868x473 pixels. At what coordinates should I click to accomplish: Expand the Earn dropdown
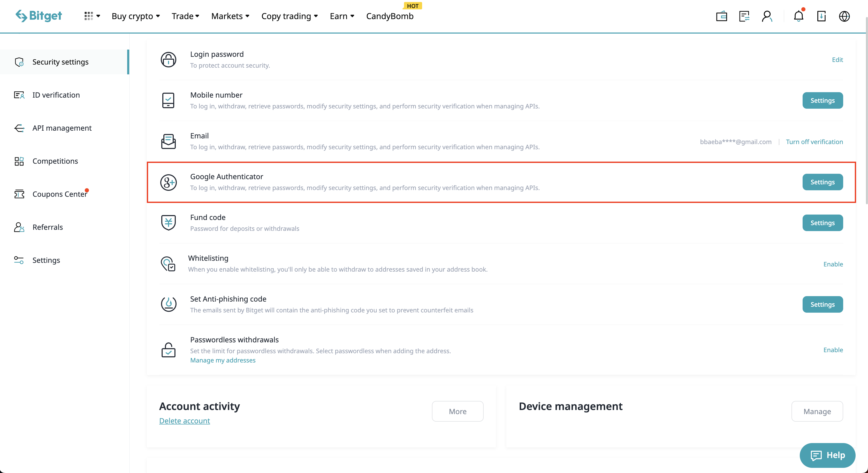[342, 16]
